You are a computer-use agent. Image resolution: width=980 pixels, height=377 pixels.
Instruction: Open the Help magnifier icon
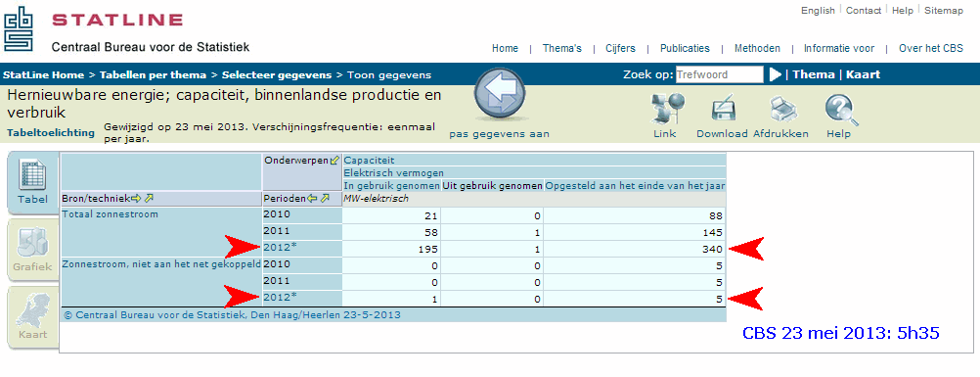(840, 109)
